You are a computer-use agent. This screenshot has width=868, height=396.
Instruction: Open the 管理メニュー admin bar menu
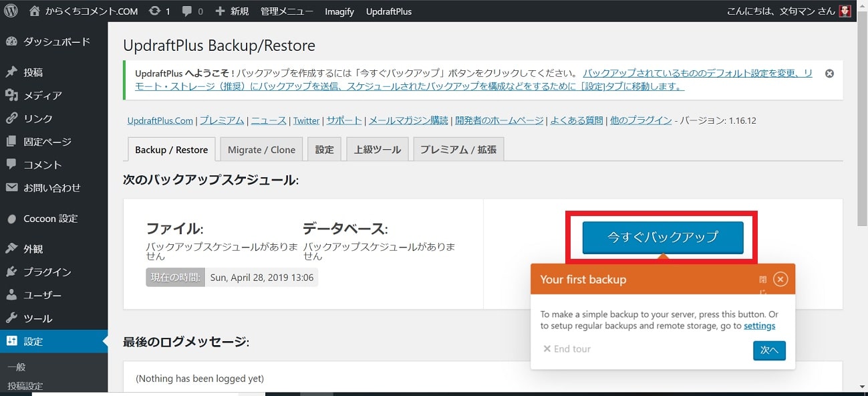pos(286,11)
